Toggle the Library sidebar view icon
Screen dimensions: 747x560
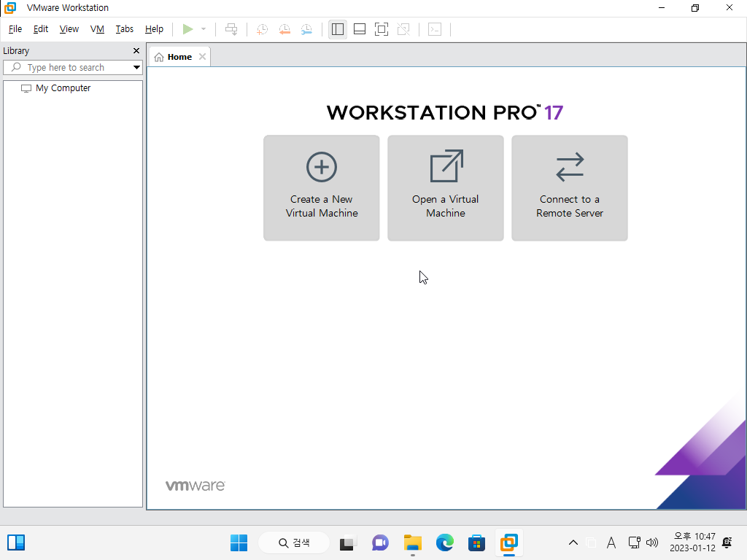(337, 29)
